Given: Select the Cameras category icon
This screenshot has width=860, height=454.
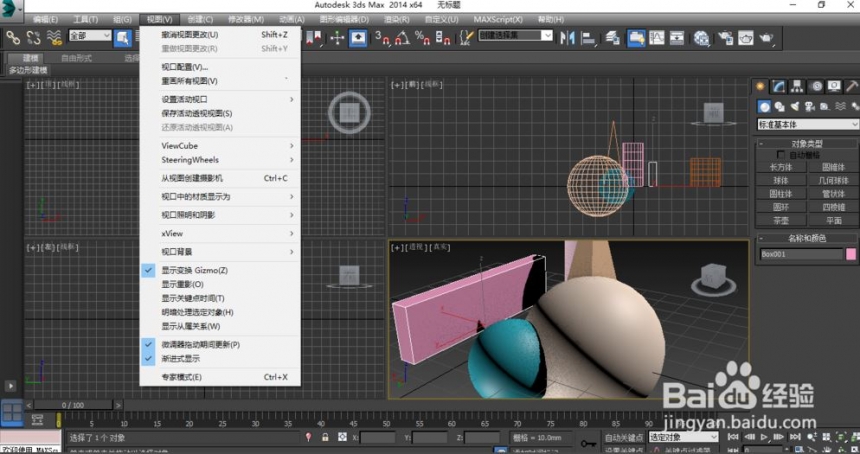Looking at the screenshot, I should [810, 106].
